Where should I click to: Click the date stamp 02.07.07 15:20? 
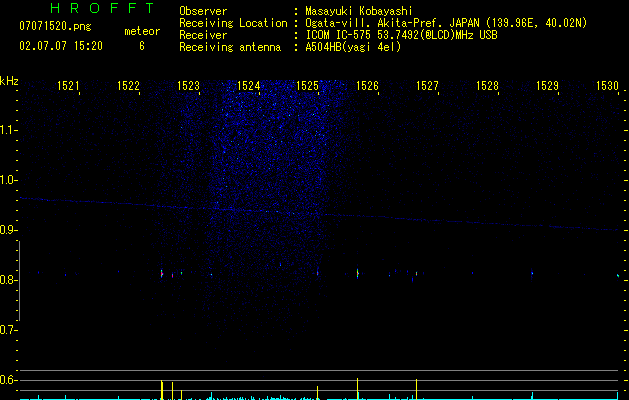pyautogui.click(x=61, y=46)
